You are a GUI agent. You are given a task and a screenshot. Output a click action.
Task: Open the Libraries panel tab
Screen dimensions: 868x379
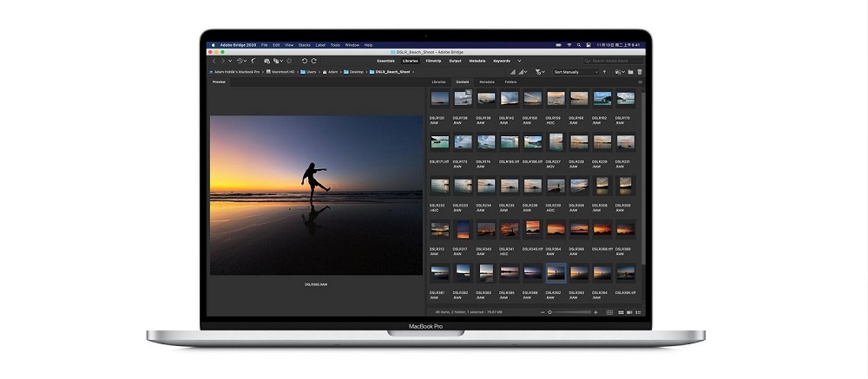coord(438,82)
